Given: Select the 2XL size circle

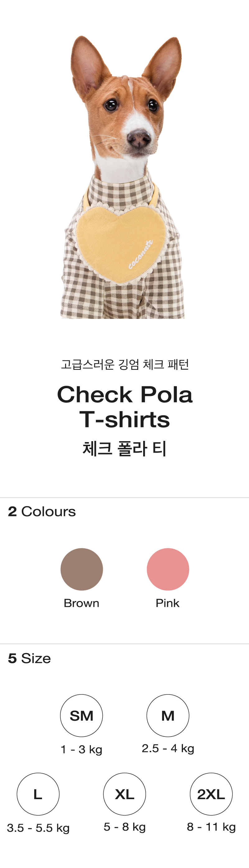Looking at the screenshot, I should [x=211, y=794].
